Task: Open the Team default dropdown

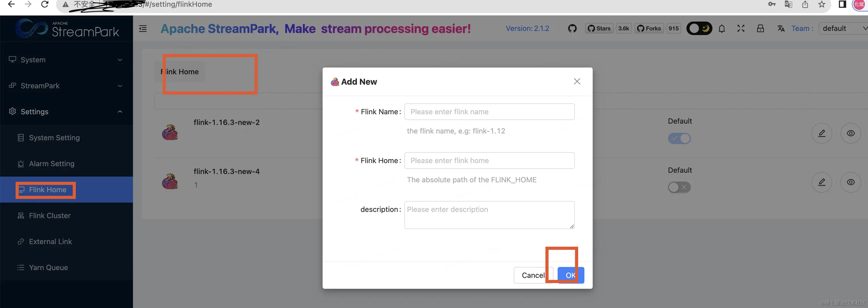Action: pyautogui.click(x=843, y=29)
